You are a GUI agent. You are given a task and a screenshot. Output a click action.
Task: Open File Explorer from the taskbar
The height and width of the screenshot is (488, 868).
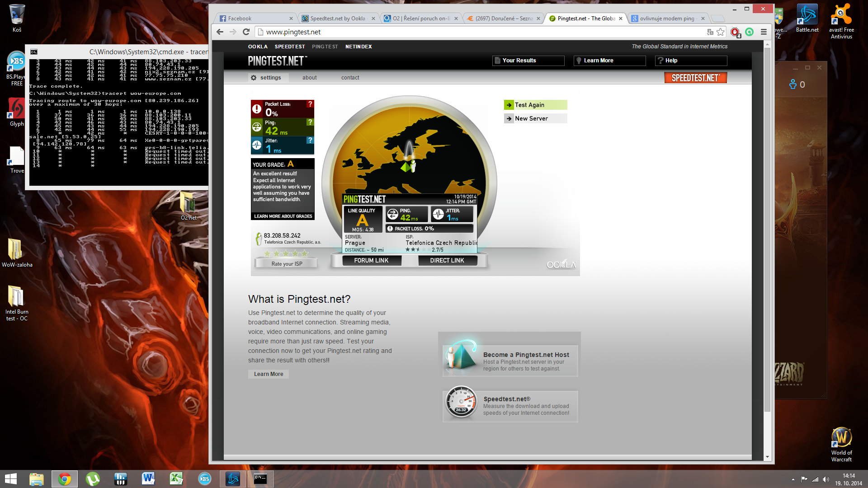click(37, 479)
